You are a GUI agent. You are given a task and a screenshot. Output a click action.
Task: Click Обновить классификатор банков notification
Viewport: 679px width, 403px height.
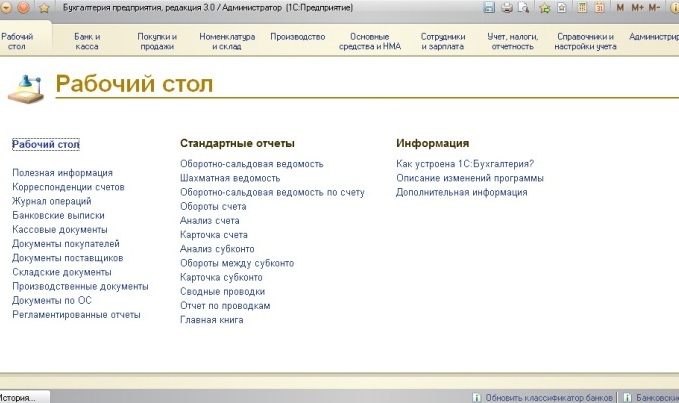549,397
